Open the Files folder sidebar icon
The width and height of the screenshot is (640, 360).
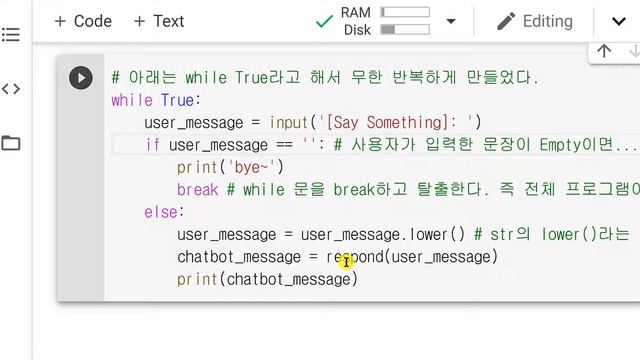coord(11,143)
